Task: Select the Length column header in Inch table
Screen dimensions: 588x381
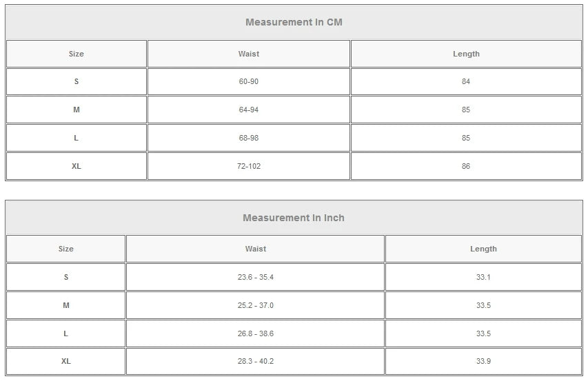Action: point(483,249)
